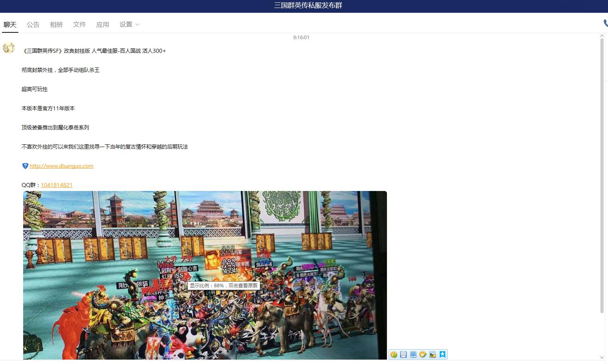608x364 pixels.
Task: Click the sender's avatar picture
Action: [x=8, y=48]
